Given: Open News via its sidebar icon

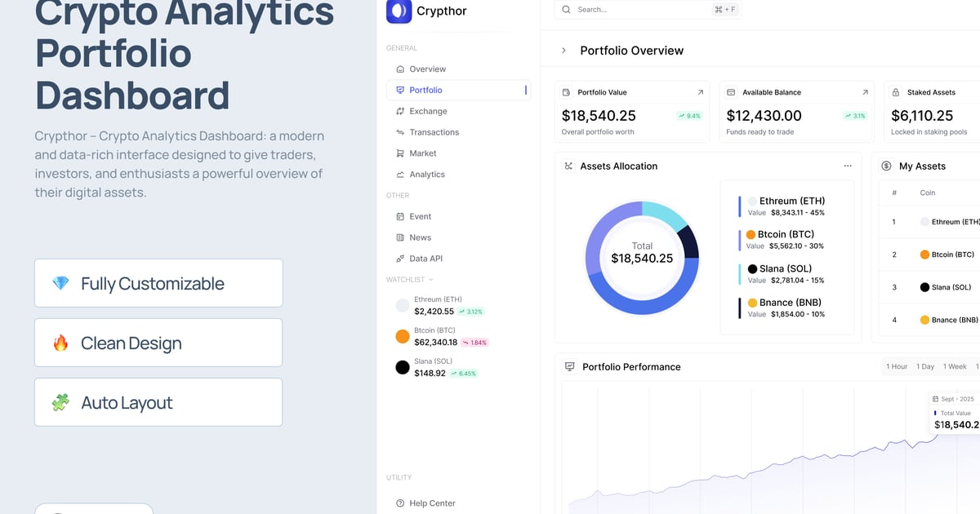Looking at the screenshot, I should coord(399,237).
